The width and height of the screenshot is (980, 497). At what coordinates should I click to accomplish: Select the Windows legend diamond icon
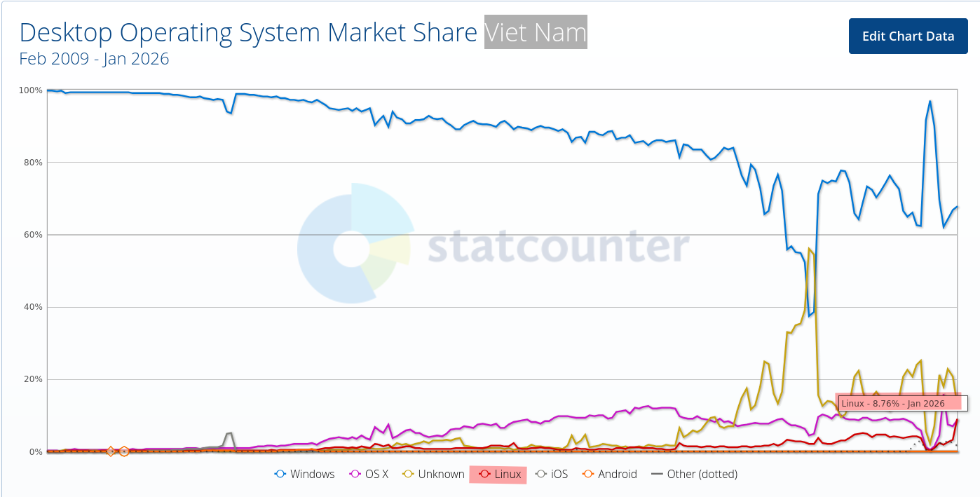[x=281, y=474]
